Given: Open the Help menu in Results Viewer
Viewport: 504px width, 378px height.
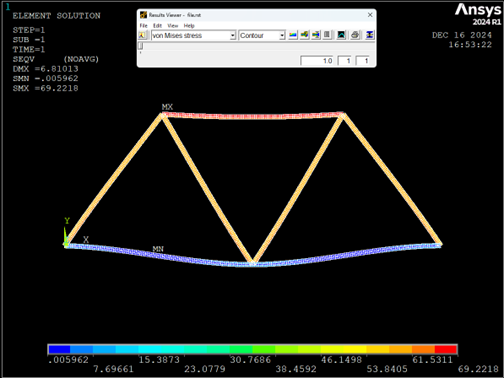Looking at the screenshot, I should [189, 26].
